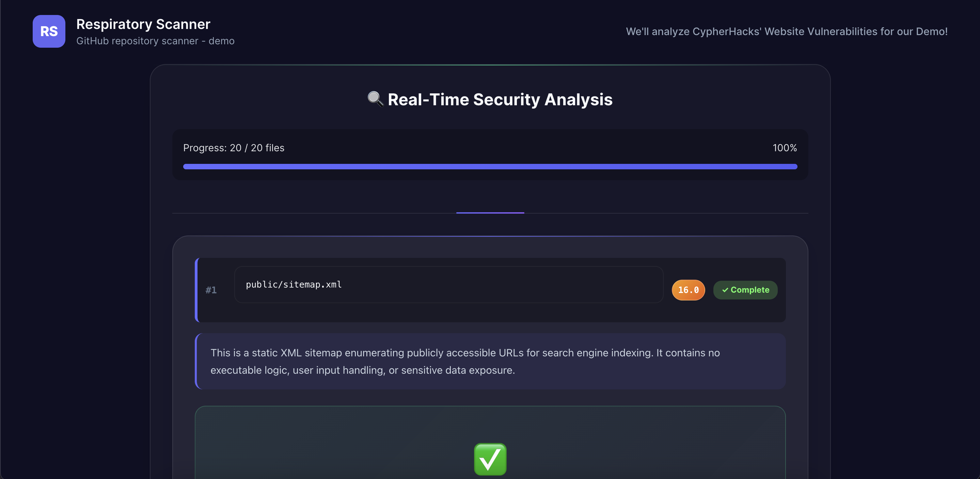
Task: Click the purple scan progress bar
Action: (x=490, y=166)
